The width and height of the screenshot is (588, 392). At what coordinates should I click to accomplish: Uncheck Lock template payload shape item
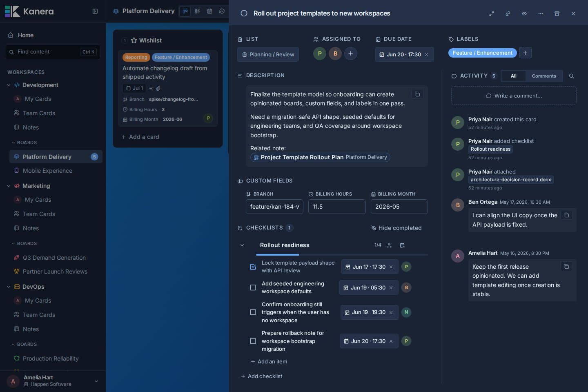[x=253, y=267]
